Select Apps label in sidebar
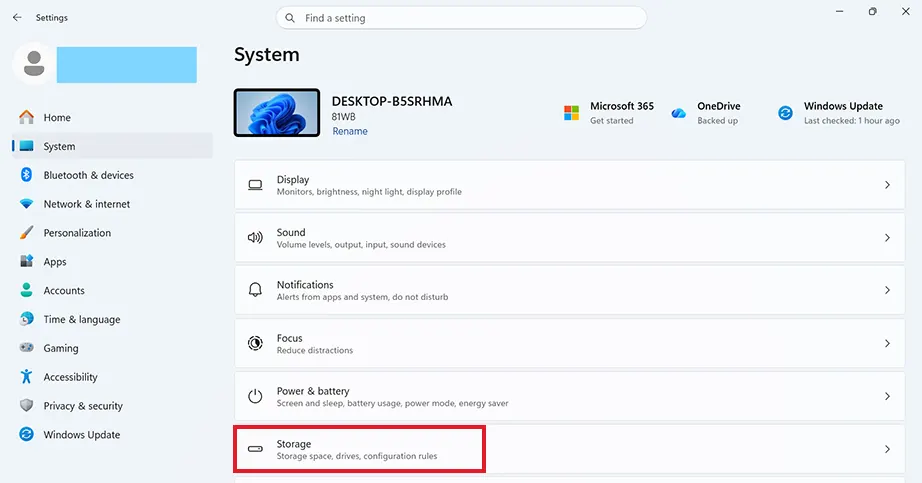The width and height of the screenshot is (922, 483). pos(55,262)
